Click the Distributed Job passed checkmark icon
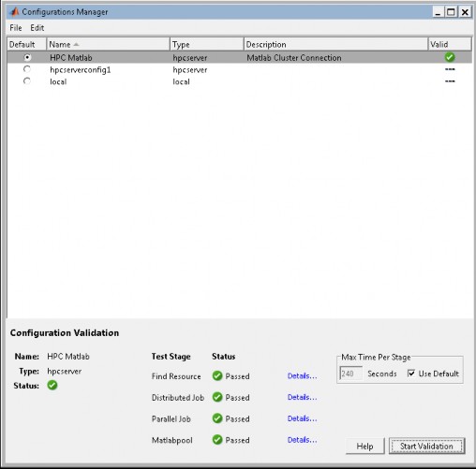The height and width of the screenshot is (469, 476). 217,397
